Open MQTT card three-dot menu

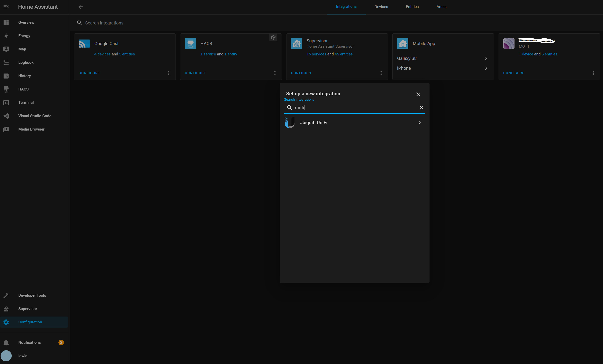click(593, 73)
